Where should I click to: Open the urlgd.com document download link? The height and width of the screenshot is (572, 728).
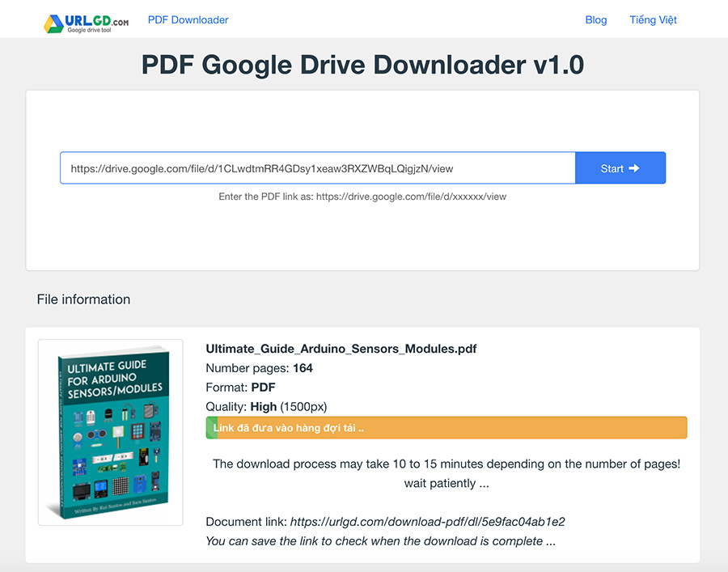[x=427, y=522]
